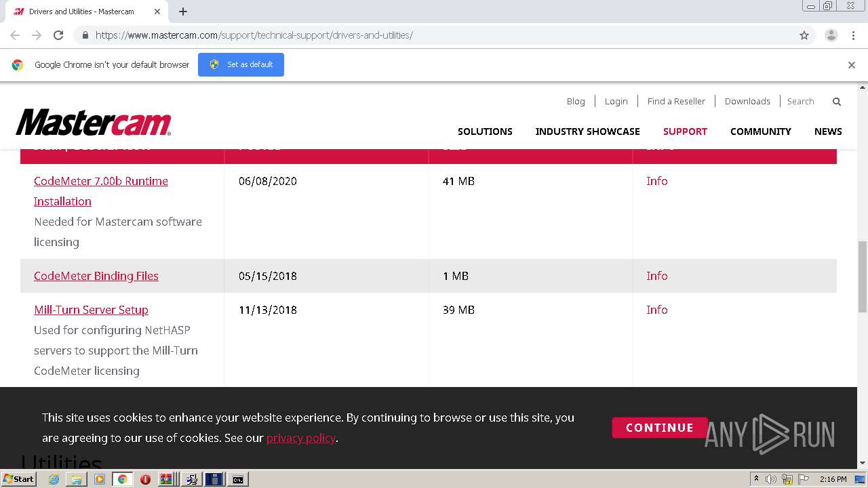
Task: Click CONTINUE on cookie banner
Action: coord(660,428)
